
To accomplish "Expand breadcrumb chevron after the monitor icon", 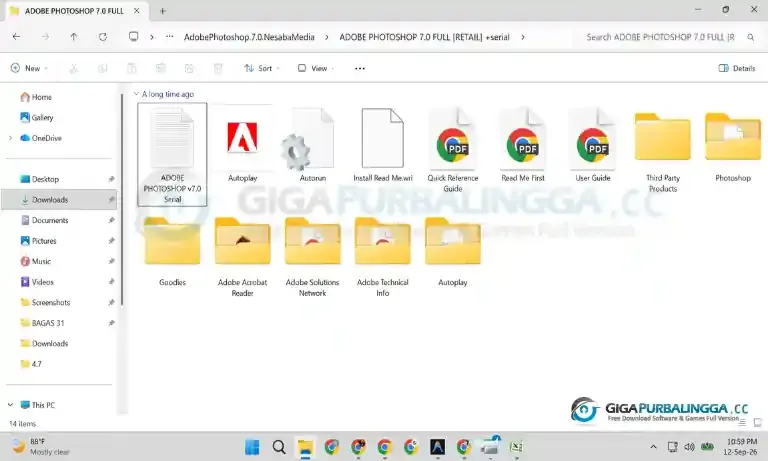I will coord(152,37).
